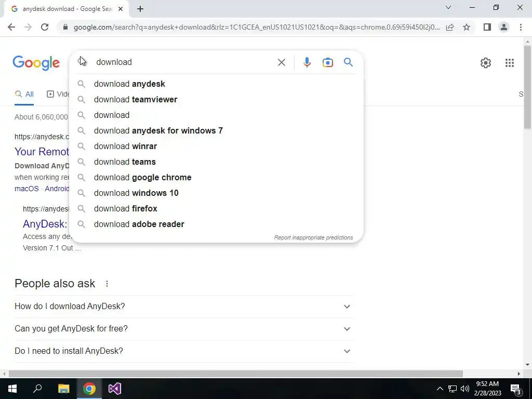Screen dimensions: 532x399
Task: Share this page from address bar
Action: [450, 27]
